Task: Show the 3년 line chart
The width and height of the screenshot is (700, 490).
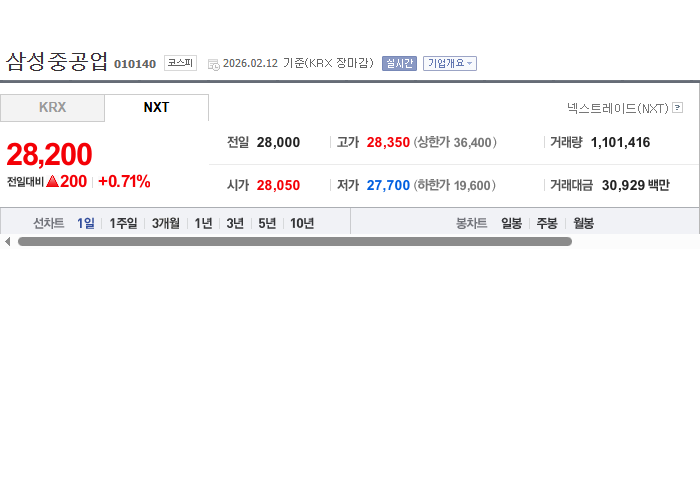Action: click(x=235, y=223)
